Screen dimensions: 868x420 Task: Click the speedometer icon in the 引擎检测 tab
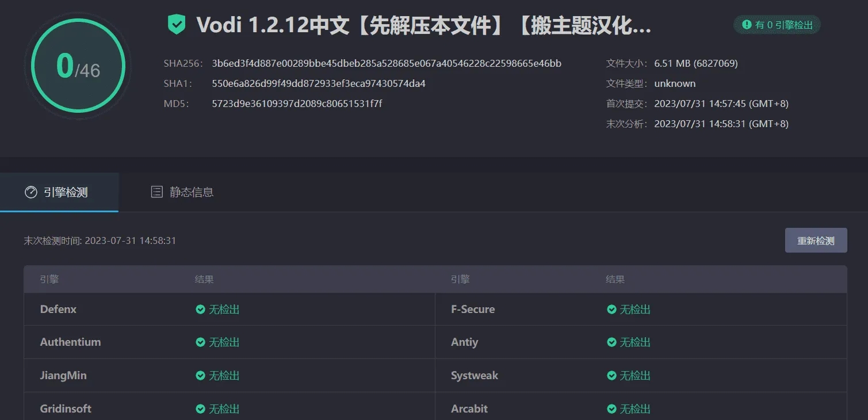pyautogui.click(x=31, y=192)
